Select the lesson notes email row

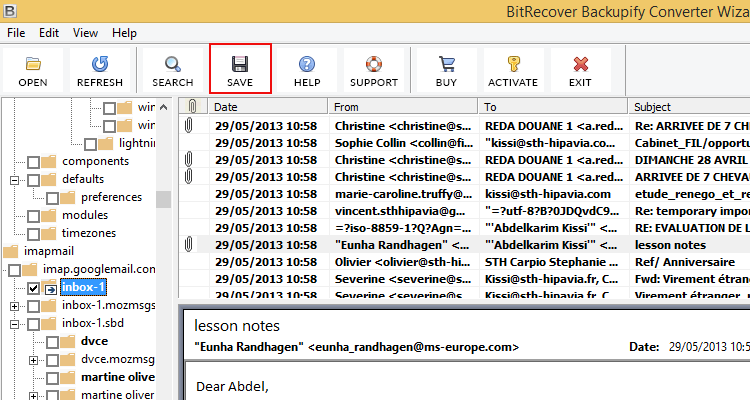tap(464, 245)
